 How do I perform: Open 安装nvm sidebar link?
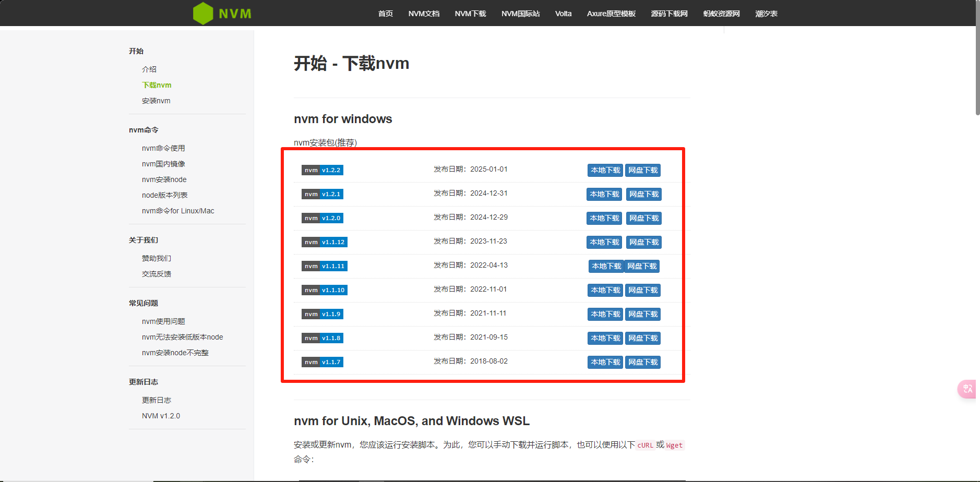156,101
